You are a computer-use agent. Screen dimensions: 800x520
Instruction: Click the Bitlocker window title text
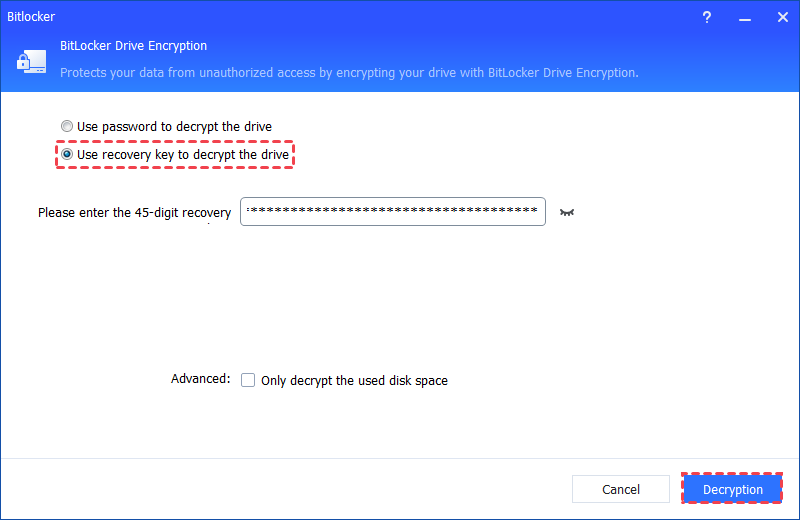31,17
